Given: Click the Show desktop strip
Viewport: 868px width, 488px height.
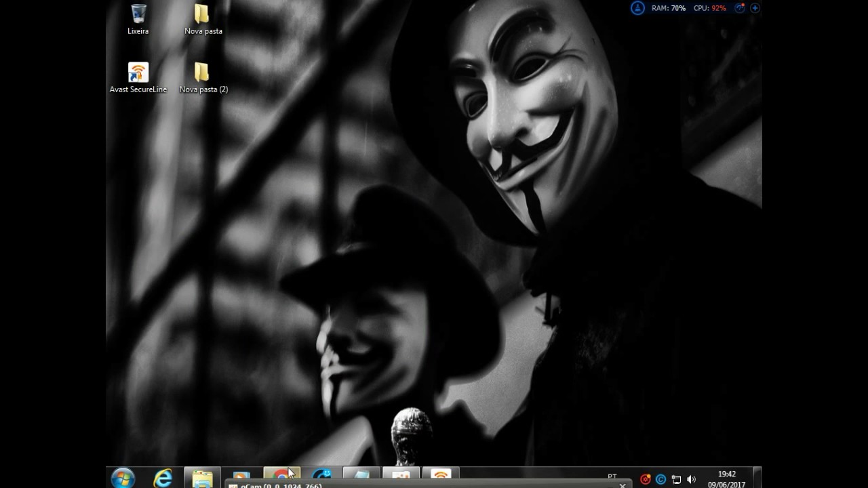Looking at the screenshot, I should click(757, 478).
